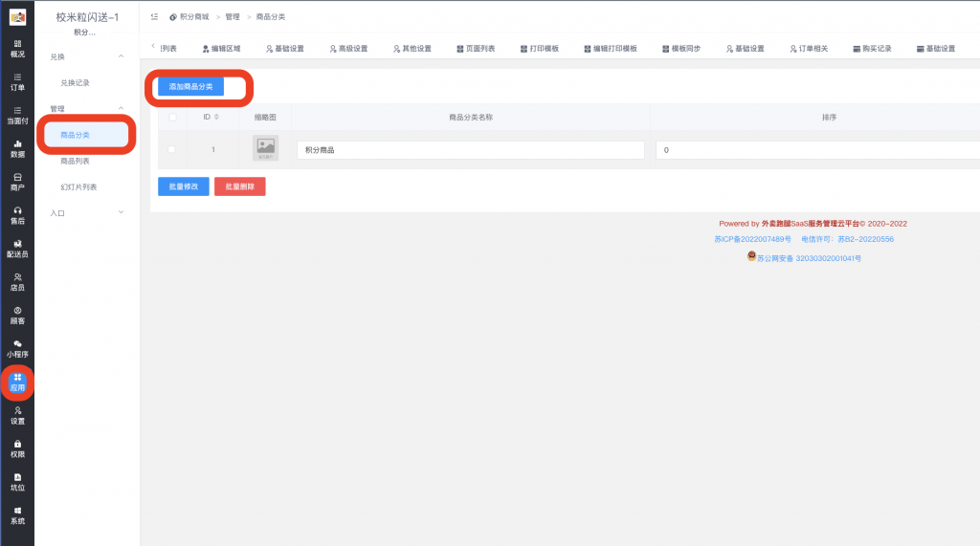Click the 积分商城 breadcrumb icon
The height and width of the screenshot is (546, 980).
[173, 17]
